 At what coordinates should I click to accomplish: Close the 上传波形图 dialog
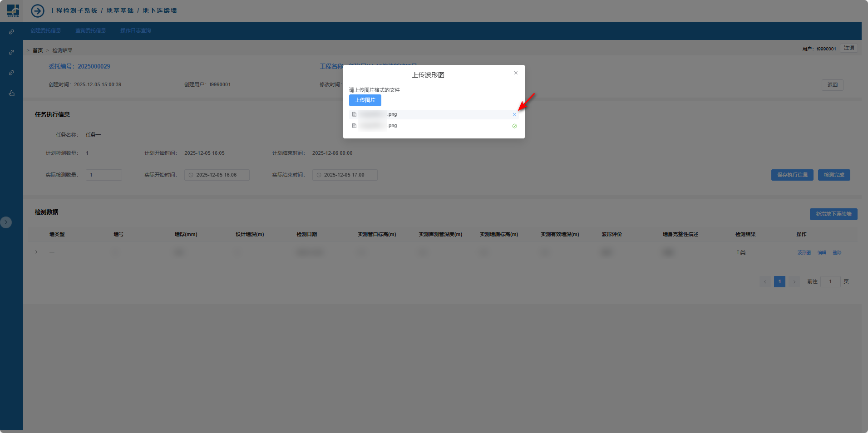pyautogui.click(x=516, y=73)
